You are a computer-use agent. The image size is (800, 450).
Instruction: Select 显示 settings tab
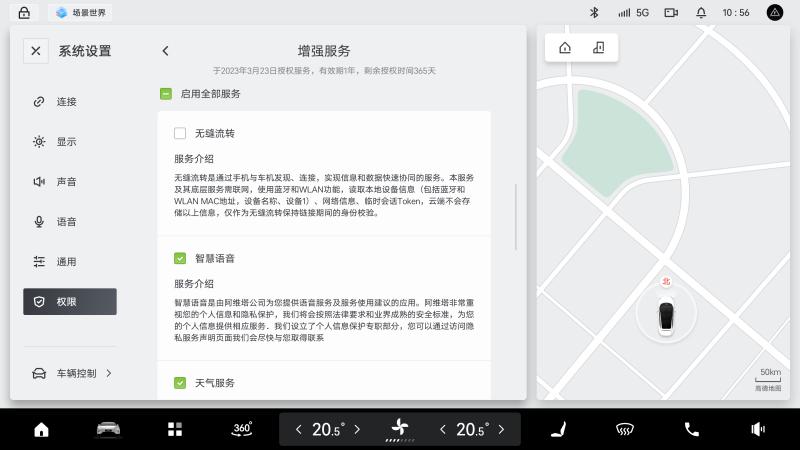click(70, 141)
